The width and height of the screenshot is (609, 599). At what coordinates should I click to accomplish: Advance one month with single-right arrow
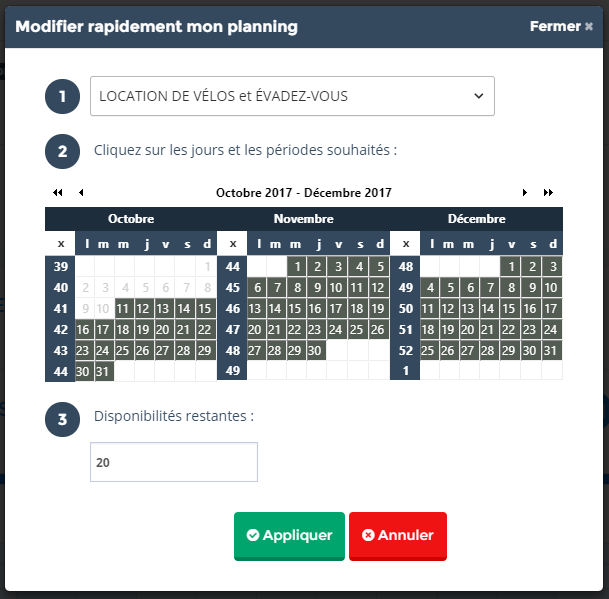[525, 192]
